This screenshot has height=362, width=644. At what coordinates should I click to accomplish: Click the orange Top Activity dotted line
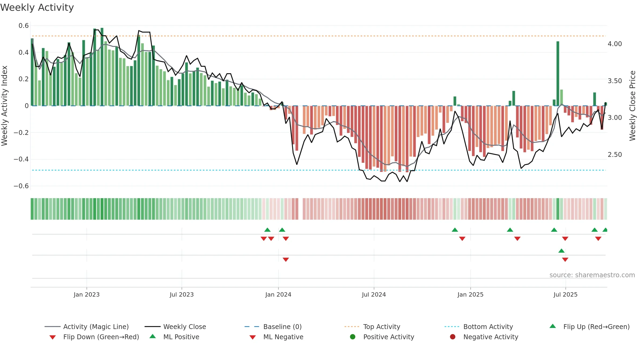coord(319,36)
